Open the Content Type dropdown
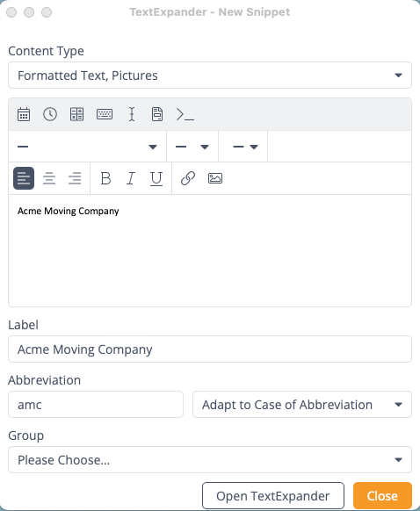The width and height of the screenshot is (420, 511). (210, 76)
